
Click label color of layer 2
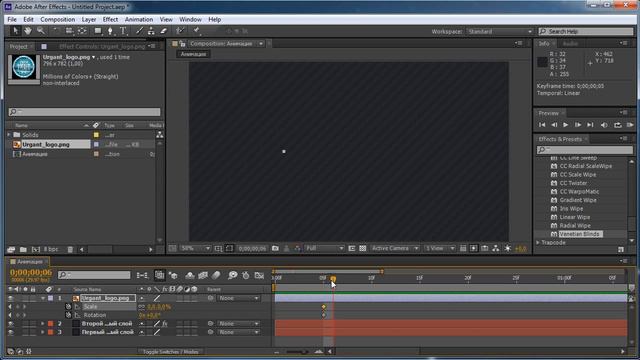click(x=51, y=324)
